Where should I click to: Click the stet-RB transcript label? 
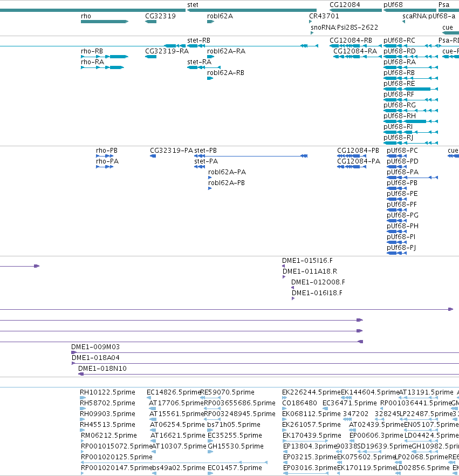(x=198, y=40)
